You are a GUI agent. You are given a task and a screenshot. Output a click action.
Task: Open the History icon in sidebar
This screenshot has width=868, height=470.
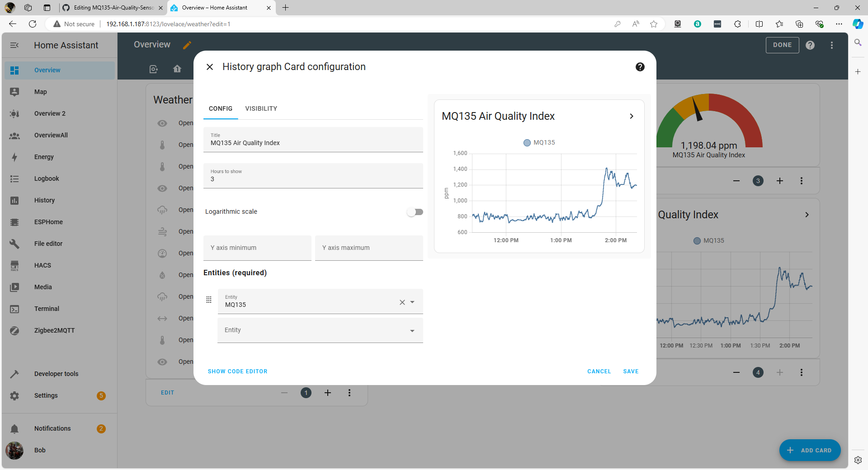coord(14,201)
